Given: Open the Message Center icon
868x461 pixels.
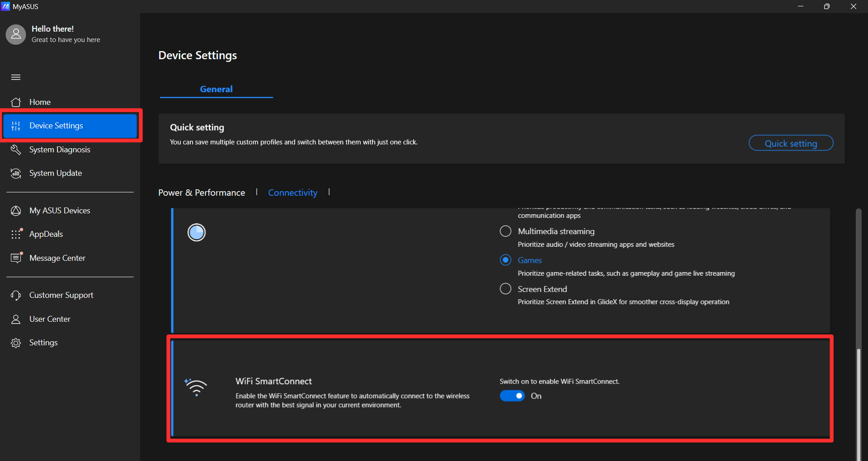Looking at the screenshot, I should tap(16, 258).
